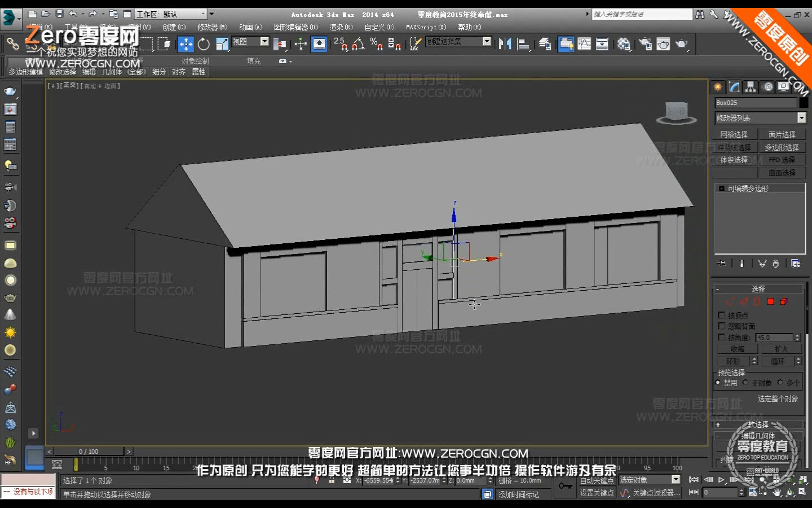Click the 收缩 (Shrink) selection button

pyautogui.click(x=738, y=349)
